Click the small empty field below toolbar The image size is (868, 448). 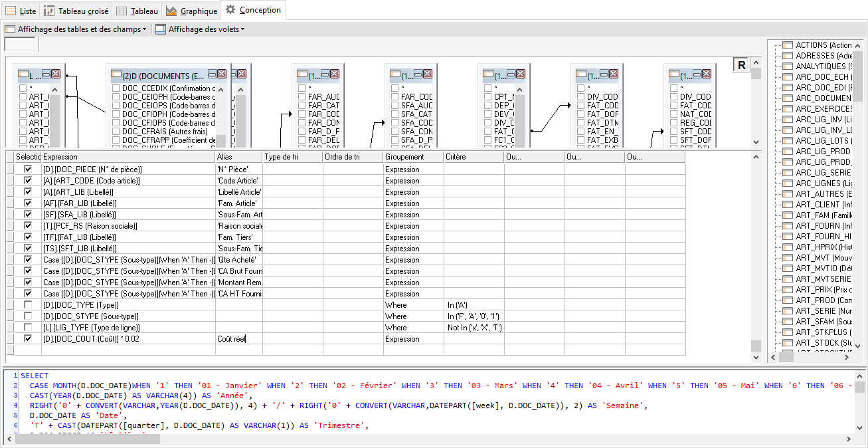(20, 45)
